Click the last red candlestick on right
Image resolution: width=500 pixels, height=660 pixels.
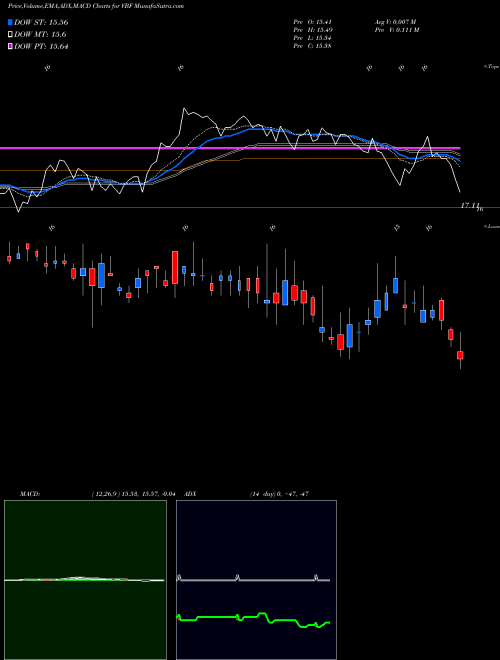point(460,355)
